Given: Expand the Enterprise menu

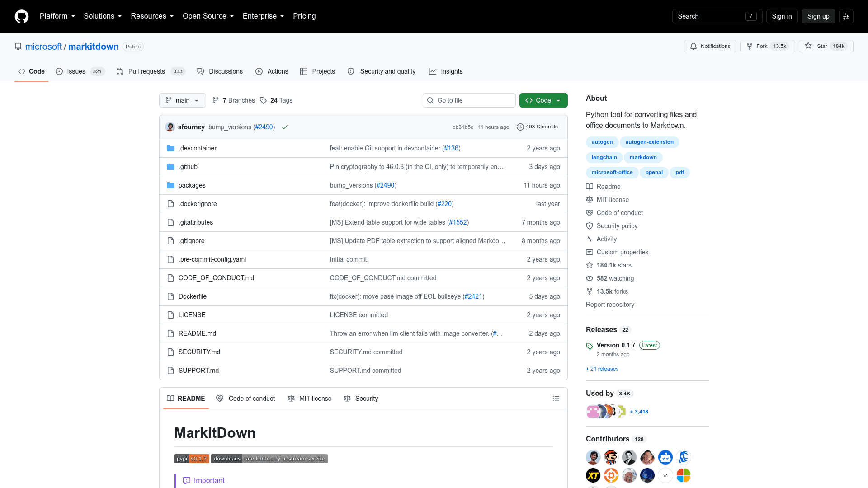Looking at the screenshot, I should tap(264, 16).
